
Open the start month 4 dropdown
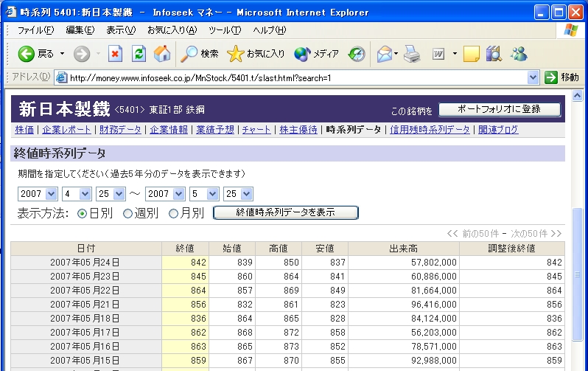tap(77, 194)
